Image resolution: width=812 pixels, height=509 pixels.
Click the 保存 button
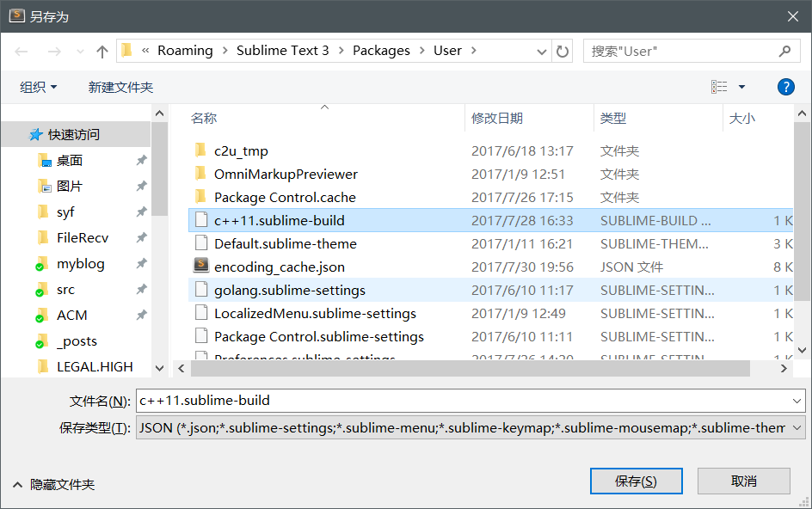(x=636, y=481)
